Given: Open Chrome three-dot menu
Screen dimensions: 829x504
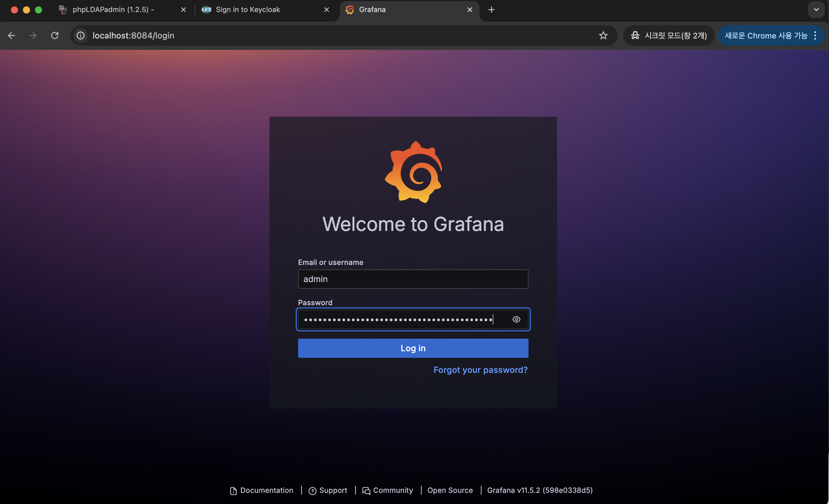Looking at the screenshot, I should coord(815,35).
